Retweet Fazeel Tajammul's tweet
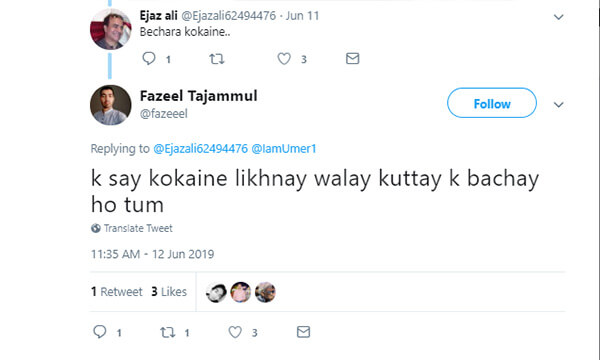 (x=168, y=332)
